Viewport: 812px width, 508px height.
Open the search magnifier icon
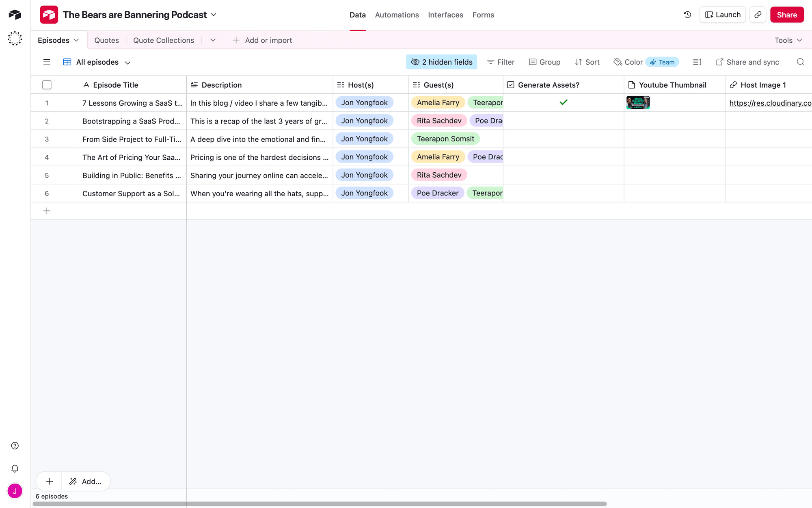point(800,62)
